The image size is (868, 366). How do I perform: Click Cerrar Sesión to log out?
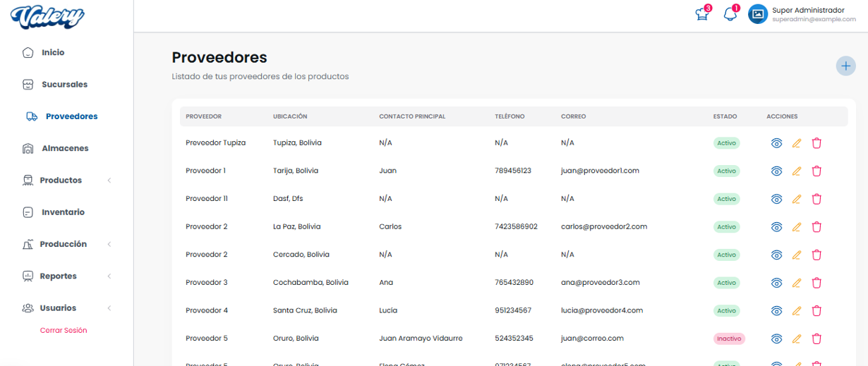pyautogui.click(x=64, y=330)
